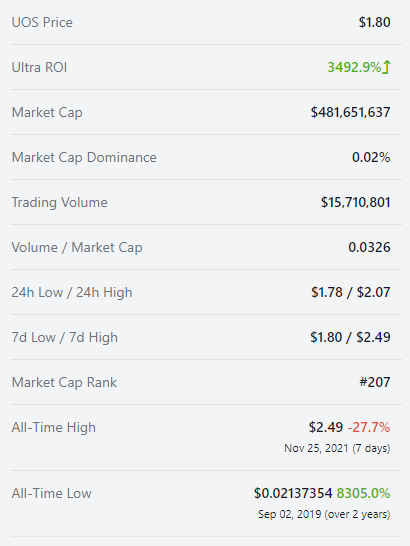This screenshot has height=546, width=410.
Task: Select the Market Cap value $481,651,637
Action: 350,112
